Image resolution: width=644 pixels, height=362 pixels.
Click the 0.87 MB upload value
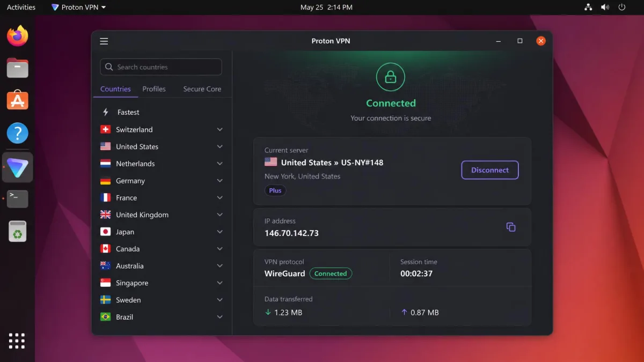425,313
